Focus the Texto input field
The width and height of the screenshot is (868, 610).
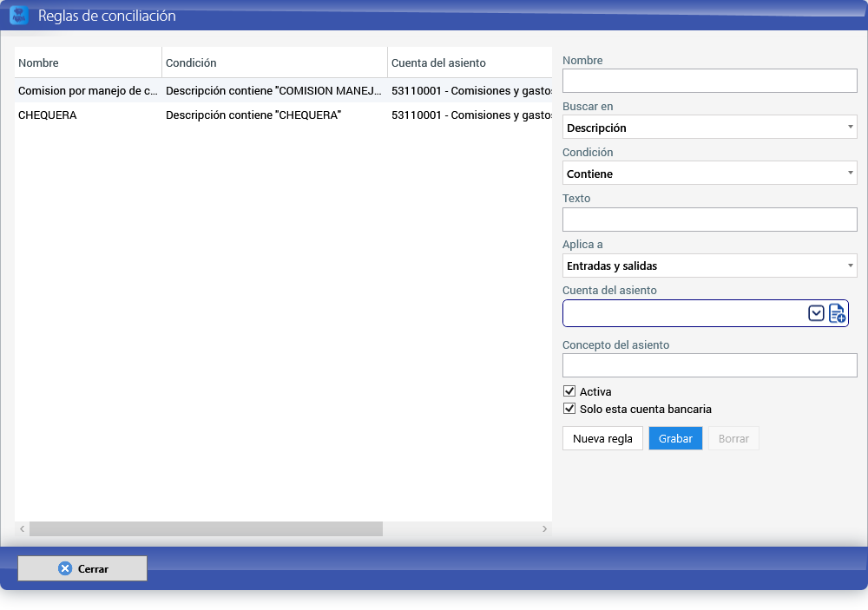click(x=710, y=220)
